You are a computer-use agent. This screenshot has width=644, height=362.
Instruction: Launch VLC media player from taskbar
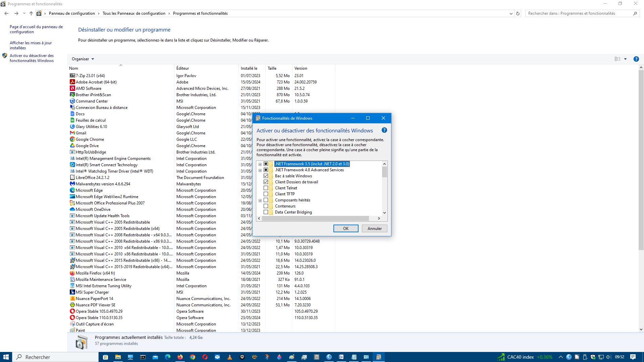(x=230, y=357)
